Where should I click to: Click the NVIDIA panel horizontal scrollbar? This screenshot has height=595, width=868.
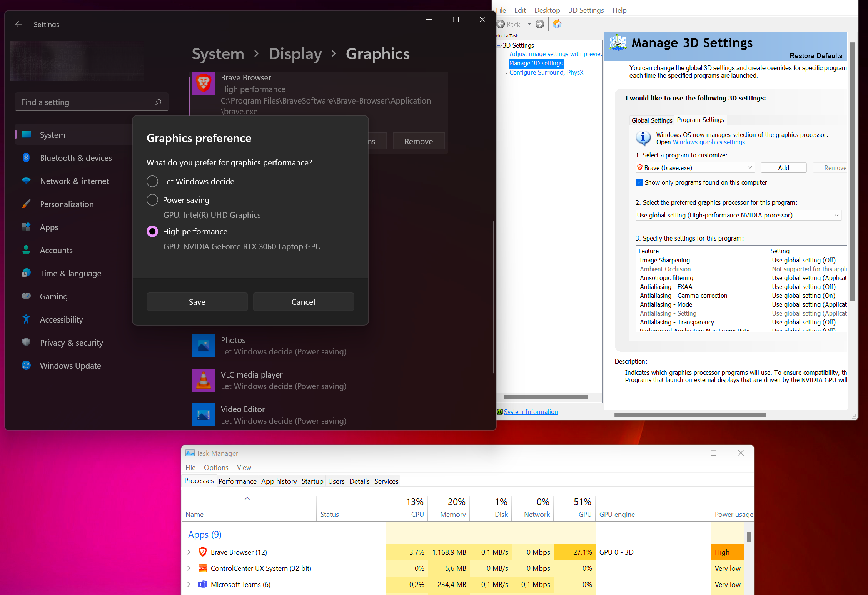coord(690,414)
